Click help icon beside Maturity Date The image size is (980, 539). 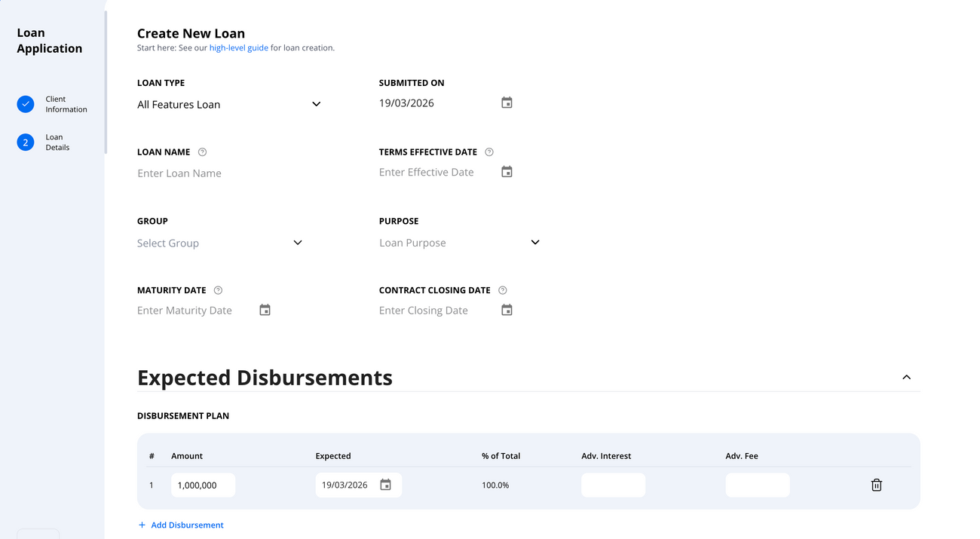[x=217, y=289]
